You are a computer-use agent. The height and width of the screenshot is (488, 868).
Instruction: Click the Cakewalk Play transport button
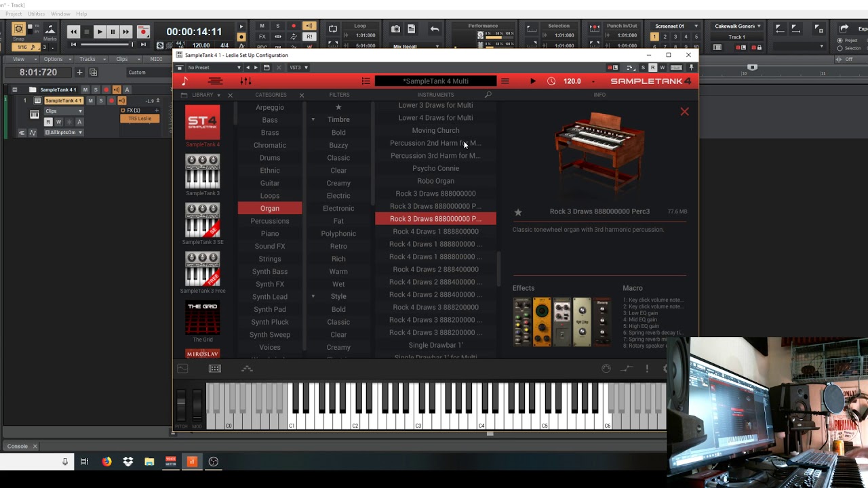100,32
